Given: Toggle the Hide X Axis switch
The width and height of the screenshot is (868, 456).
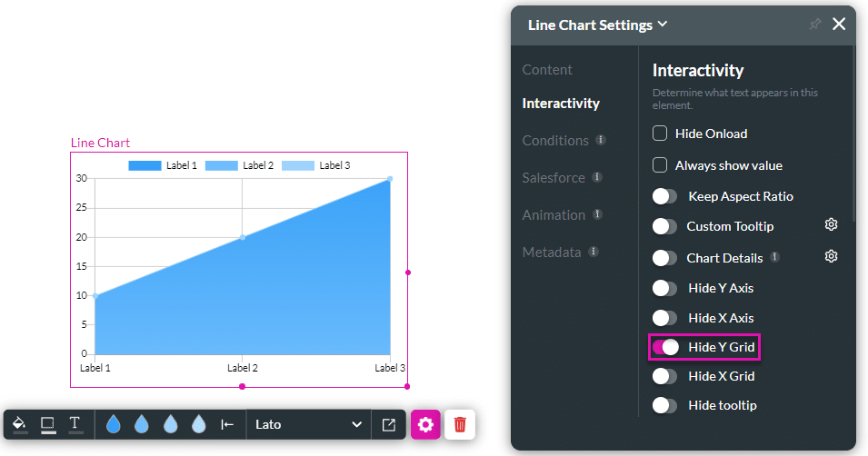Looking at the screenshot, I should (x=665, y=318).
